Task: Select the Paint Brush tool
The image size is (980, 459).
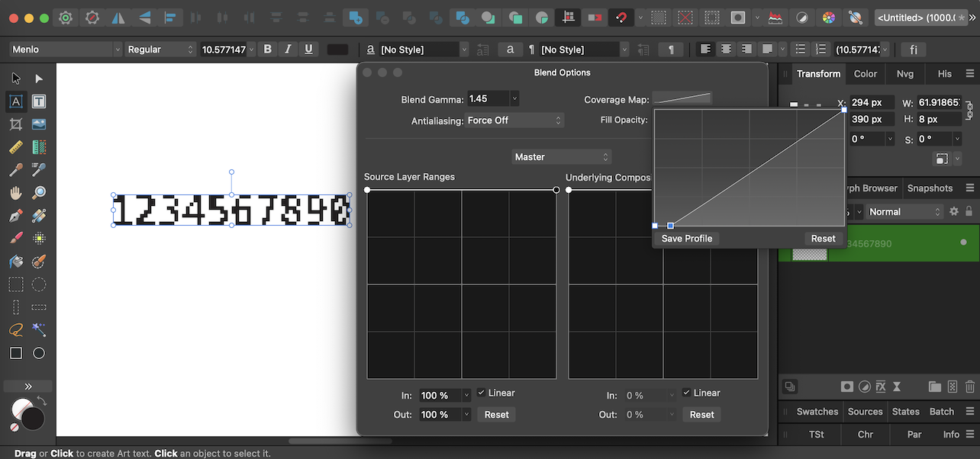Action: (16, 237)
